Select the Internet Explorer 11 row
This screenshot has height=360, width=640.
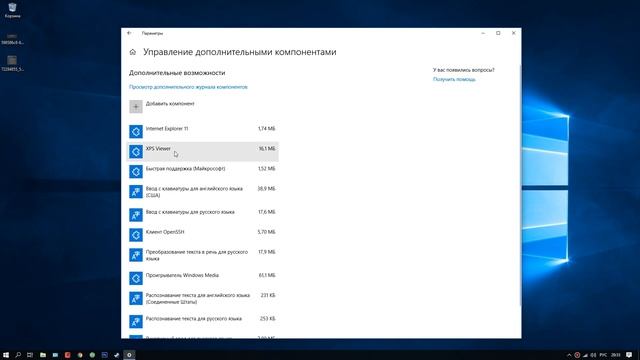[203, 131]
